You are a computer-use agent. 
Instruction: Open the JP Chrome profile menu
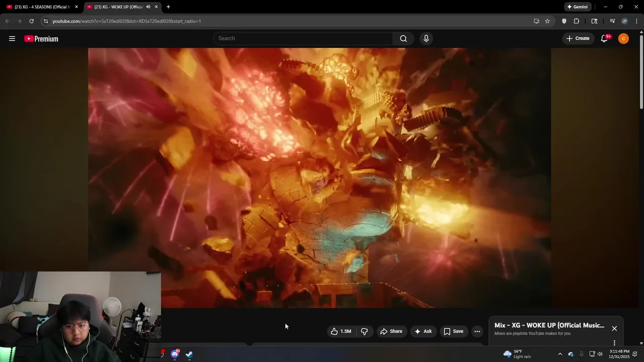pos(624,21)
